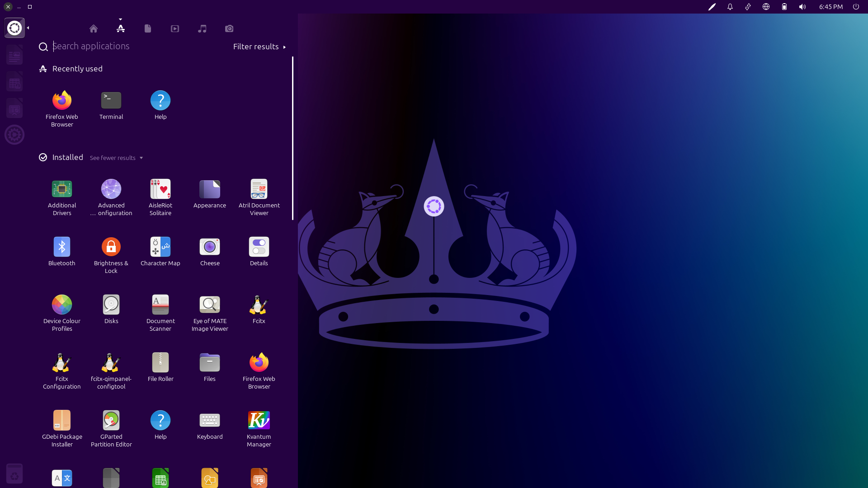This screenshot has height=488, width=868.
Task: Click the dash results scrollbar
Action: [x=292, y=138]
